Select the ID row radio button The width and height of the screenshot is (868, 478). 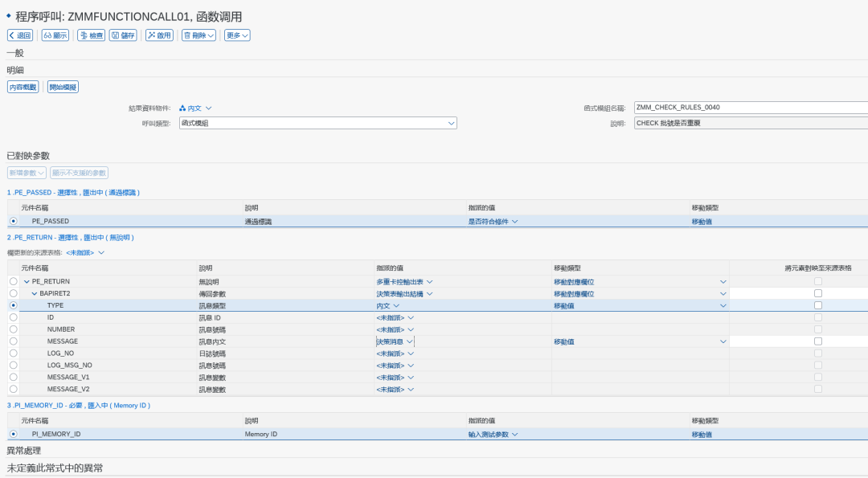point(14,317)
